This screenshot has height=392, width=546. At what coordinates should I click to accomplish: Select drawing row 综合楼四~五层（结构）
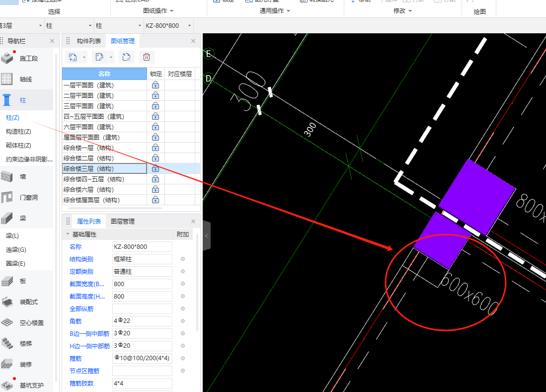click(x=104, y=179)
